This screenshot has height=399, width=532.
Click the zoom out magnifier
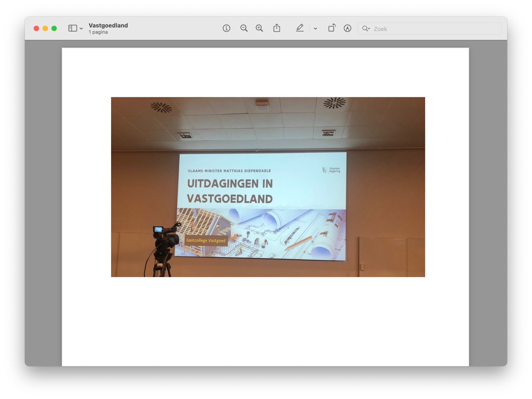click(x=244, y=28)
